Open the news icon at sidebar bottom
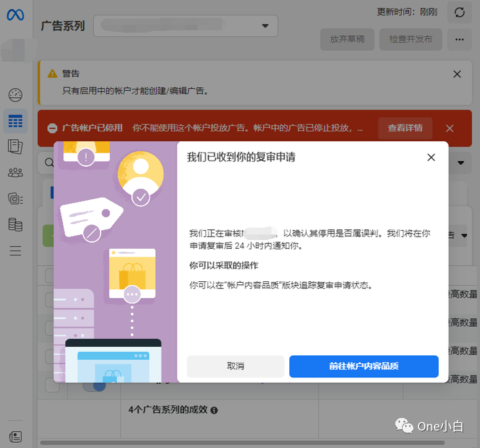480x448 pixels. coord(15,437)
